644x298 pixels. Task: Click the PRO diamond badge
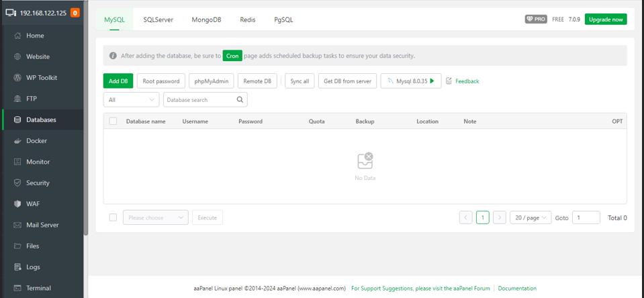point(536,19)
